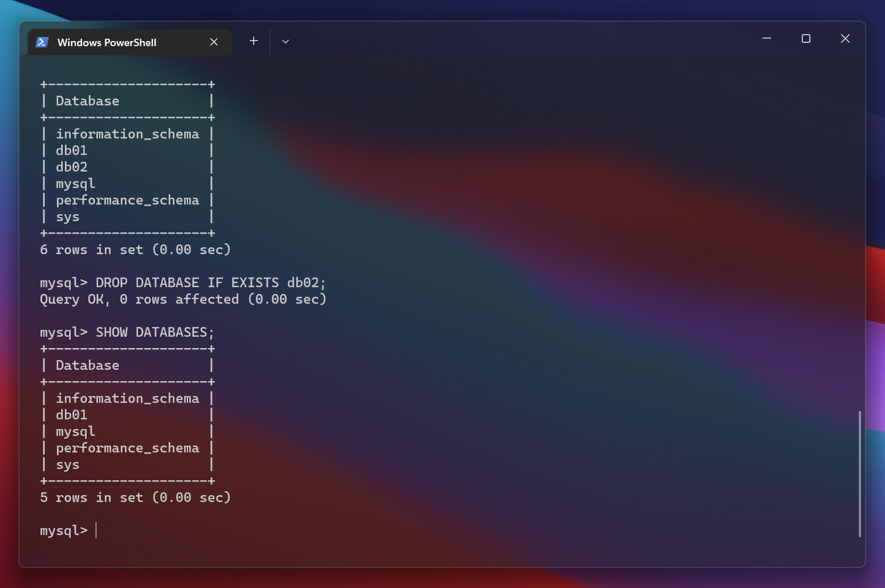The image size is (885, 588).
Task: Close the Windows PowerShell tab
Action: (x=214, y=42)
